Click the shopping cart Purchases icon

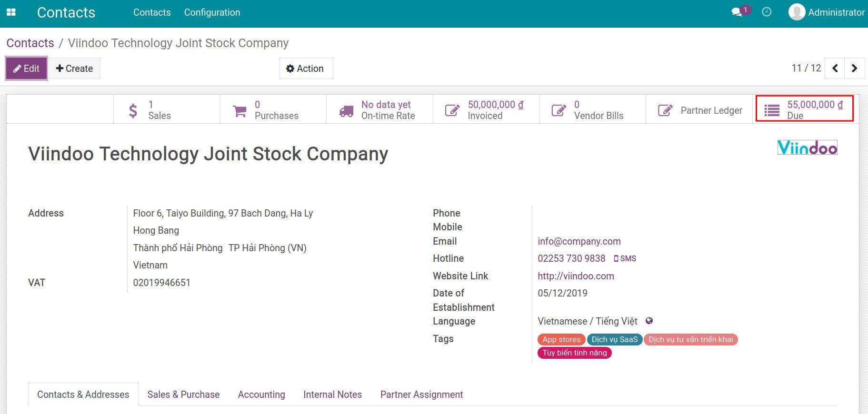coord(239,111)
